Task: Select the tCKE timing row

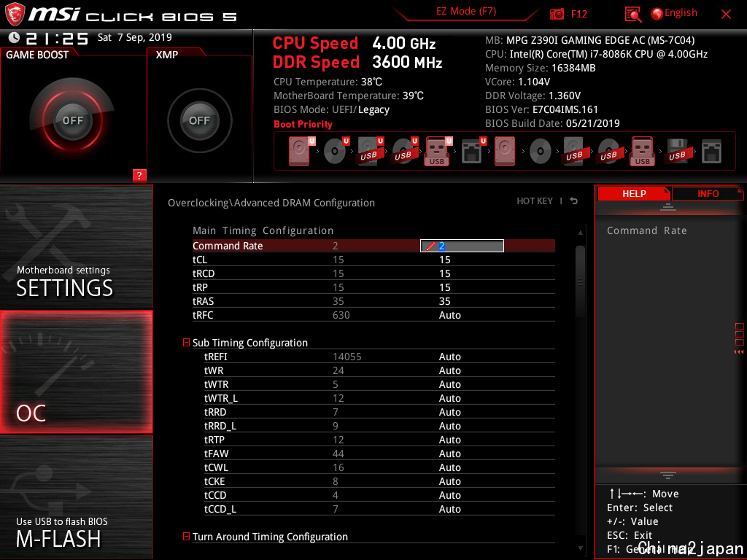Action: (379, 481)
